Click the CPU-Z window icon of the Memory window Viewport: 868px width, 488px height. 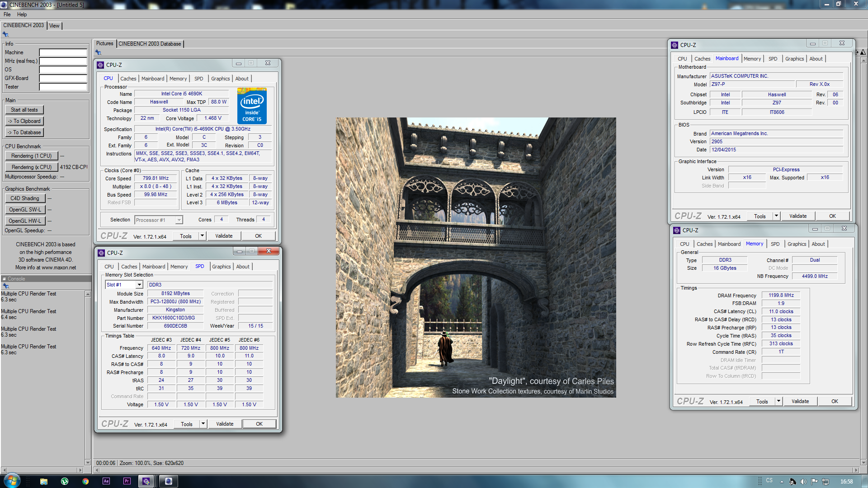click(677, 230)
